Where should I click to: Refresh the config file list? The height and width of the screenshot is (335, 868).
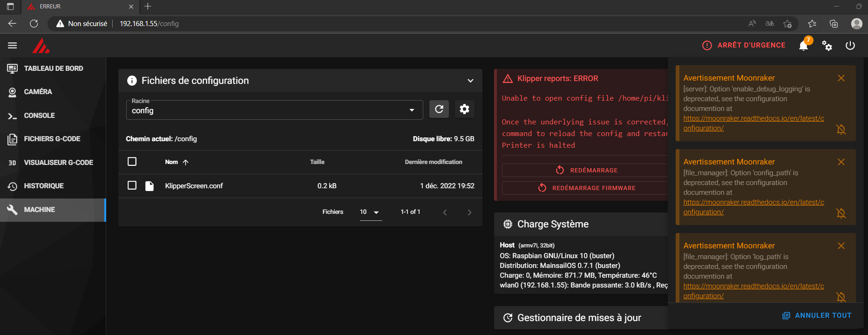click(x=439, y=109)
